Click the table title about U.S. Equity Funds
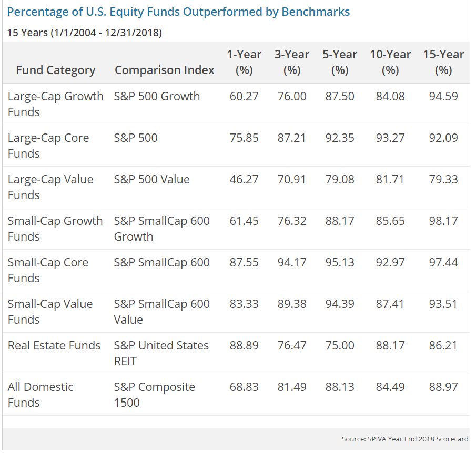 coord(178,12)
